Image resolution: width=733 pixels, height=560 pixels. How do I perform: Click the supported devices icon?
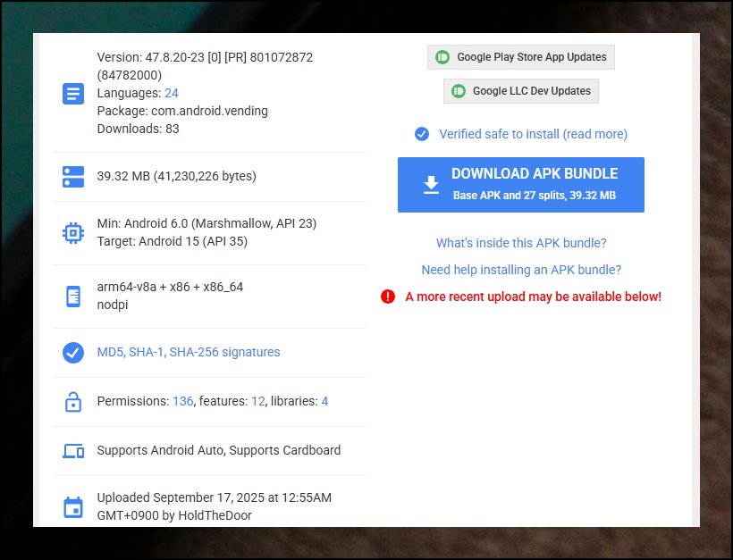point(73,451)
